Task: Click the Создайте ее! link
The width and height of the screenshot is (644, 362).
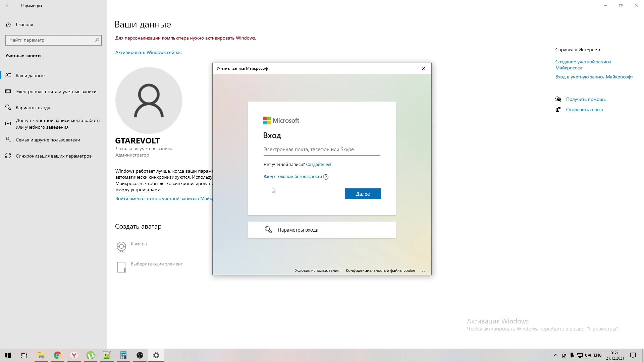Action: (319, 164)
